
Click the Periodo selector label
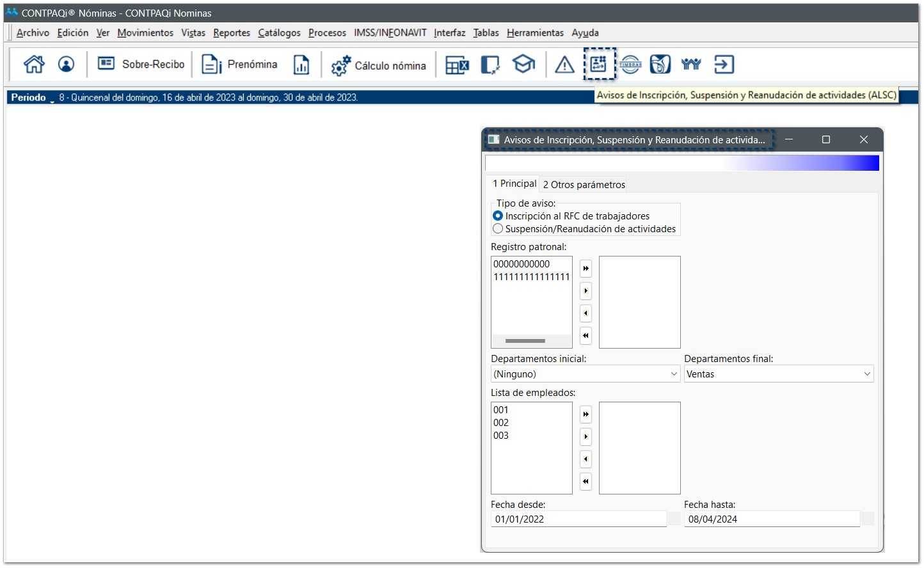pos(29,97)
